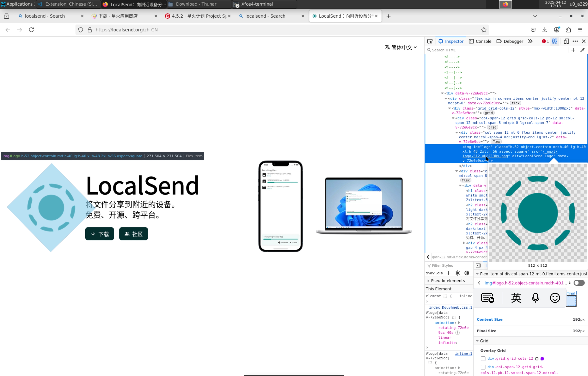Toggle dark color scheme simulation (moon icon)
588x376 pixels.
(x=467, y=273)
